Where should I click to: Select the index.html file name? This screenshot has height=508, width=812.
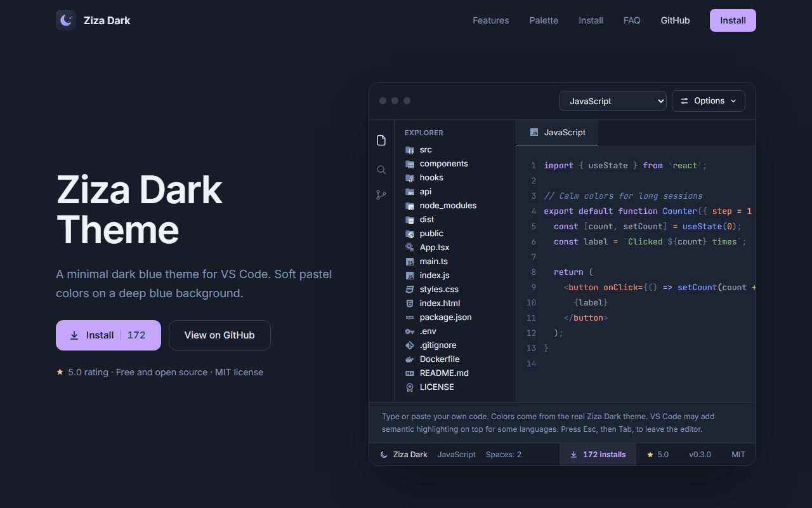[x=440, y=304]
